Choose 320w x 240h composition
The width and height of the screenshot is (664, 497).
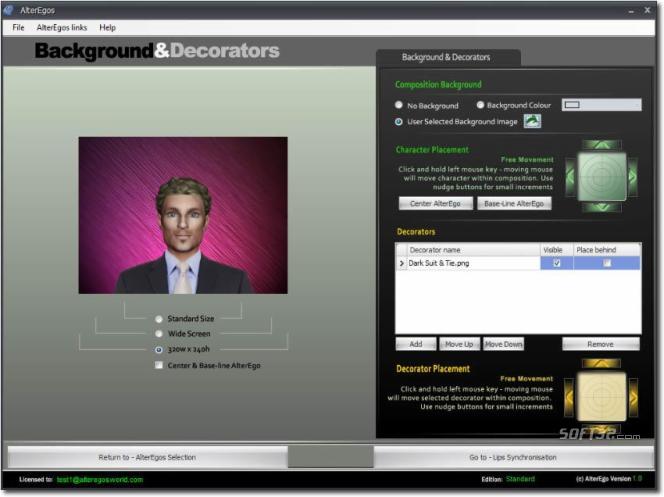coord(159,349)
